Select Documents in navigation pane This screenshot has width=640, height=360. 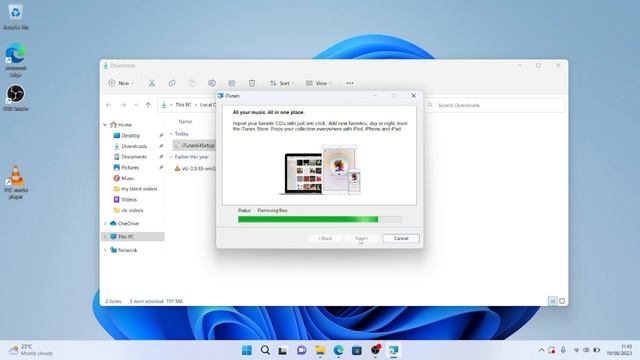134,157
